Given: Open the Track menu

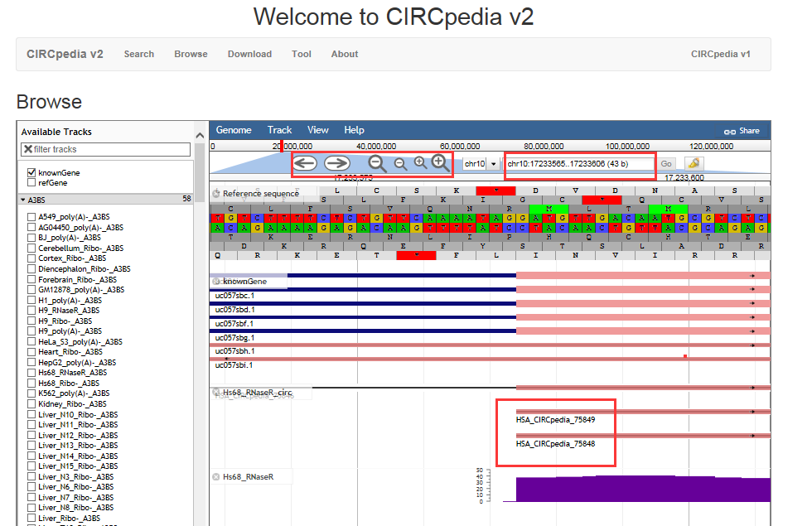Looking at the screenshot, I should (x=279, y=130).
